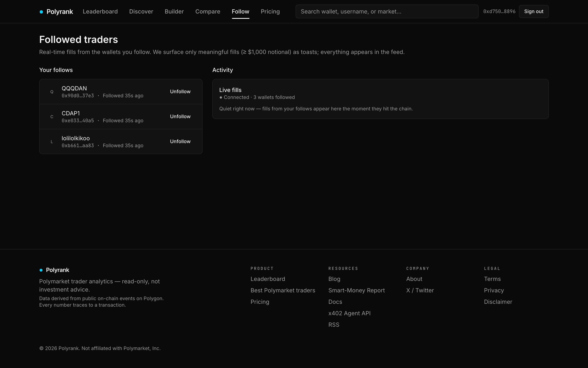Select the 0xe033…40a5 wallet address
The image size is (588, 368).
78,121
